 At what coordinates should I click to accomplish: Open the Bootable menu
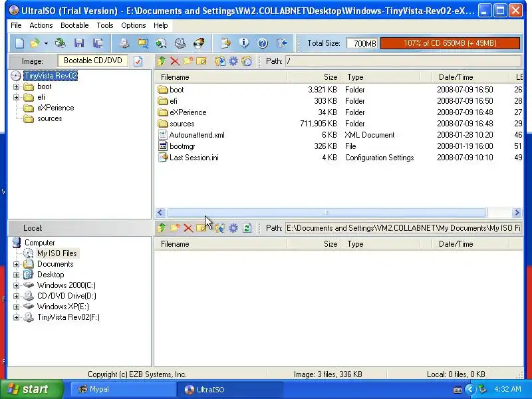coord(74,25)
